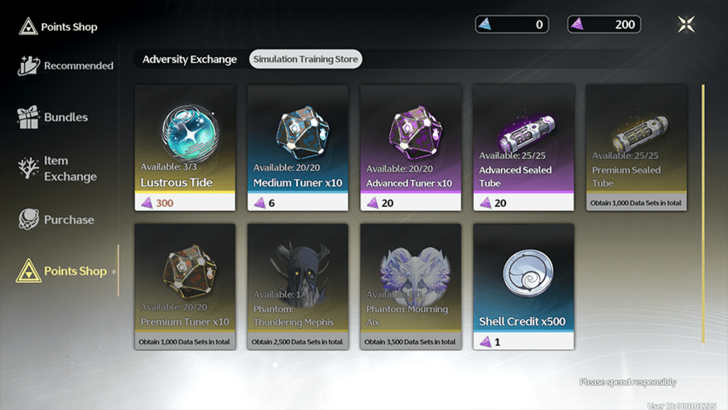Click the locked Premium Sealed Tube card
Screen dimensions: 728x410
tap(636, 148)
